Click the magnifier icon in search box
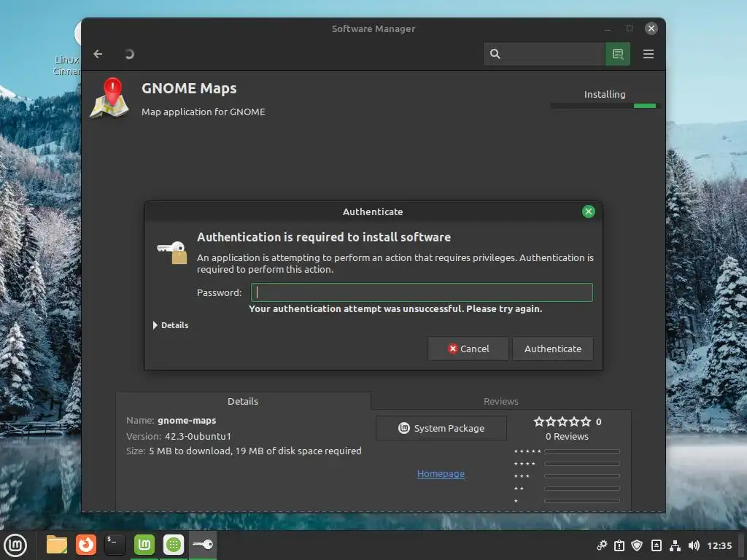 (495, 54)
